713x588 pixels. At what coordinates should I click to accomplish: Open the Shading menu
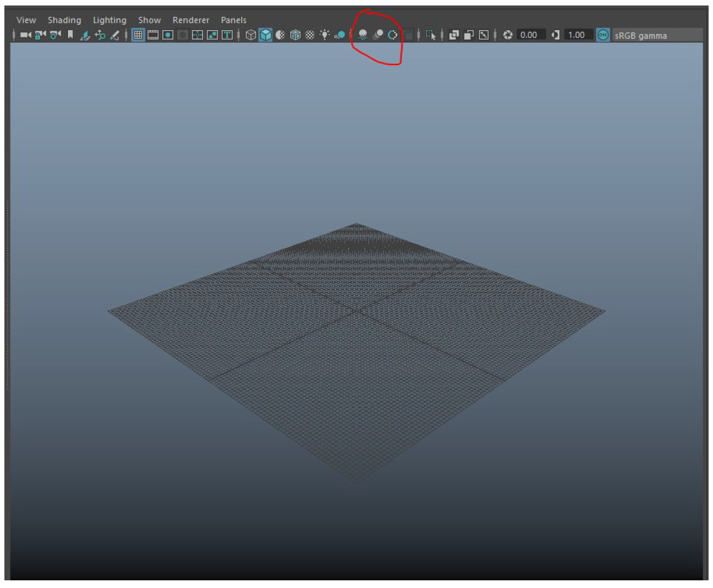coord(64,20)
